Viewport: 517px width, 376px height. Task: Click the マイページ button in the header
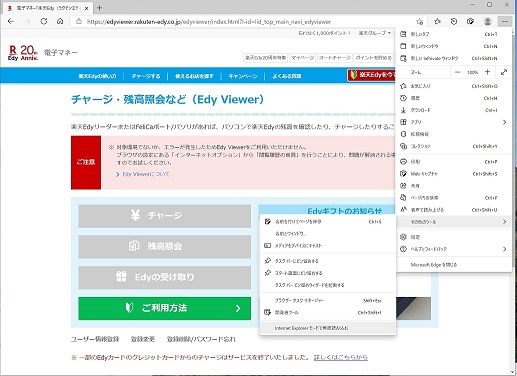303,58
